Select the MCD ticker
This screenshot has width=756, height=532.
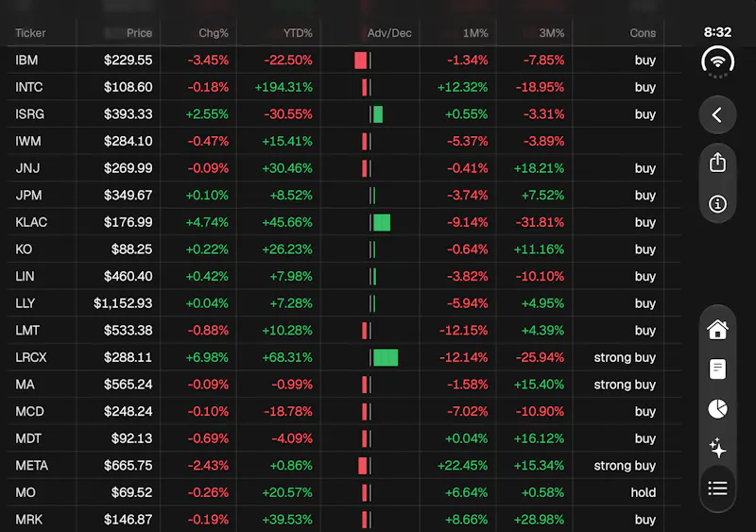pos(29,411)
